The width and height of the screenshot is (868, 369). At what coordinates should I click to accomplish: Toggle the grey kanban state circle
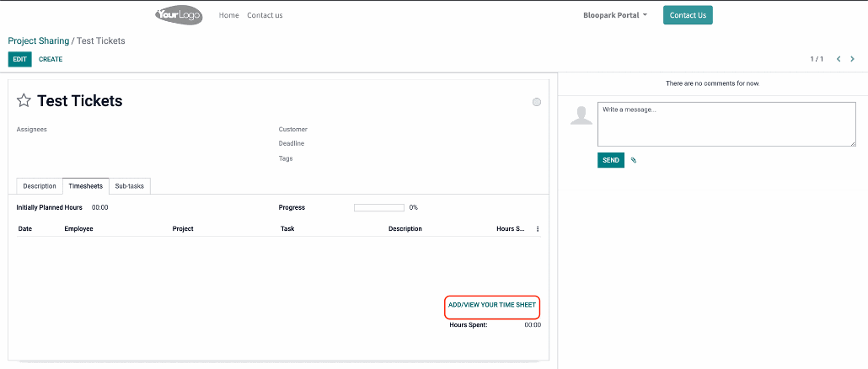click(537, 102)
